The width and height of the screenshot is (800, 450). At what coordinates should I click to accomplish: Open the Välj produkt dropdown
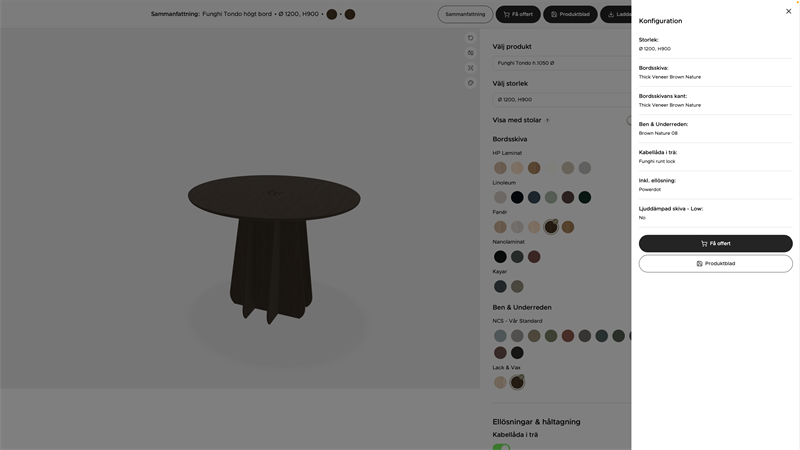[x=561, y=63]
